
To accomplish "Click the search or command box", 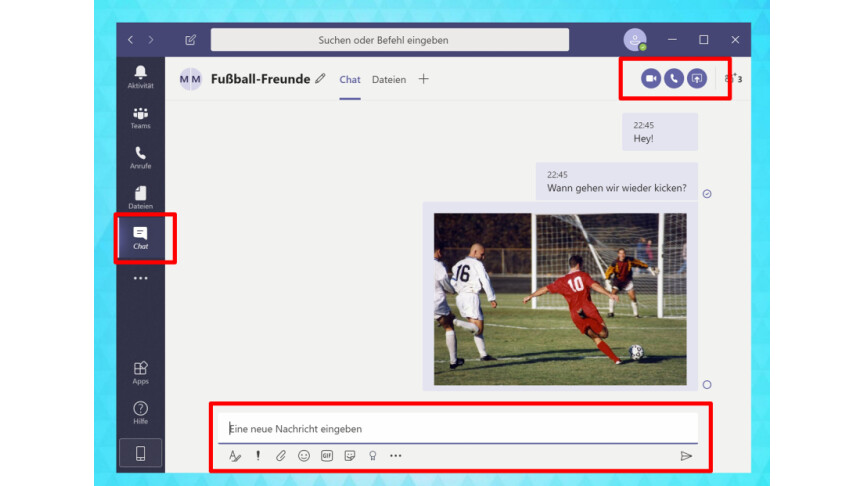I will (389, 40).
